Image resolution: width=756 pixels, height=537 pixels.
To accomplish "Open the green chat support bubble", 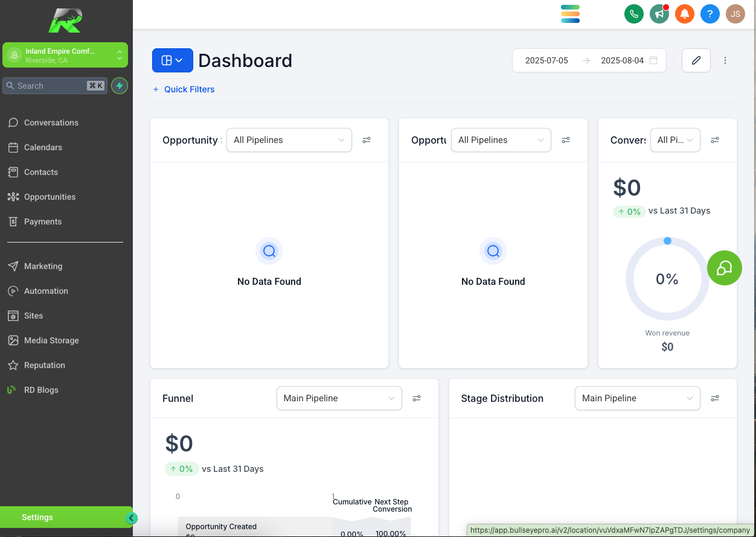I will (724, 268).
